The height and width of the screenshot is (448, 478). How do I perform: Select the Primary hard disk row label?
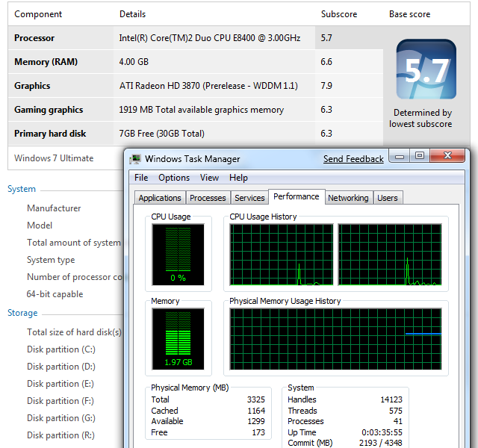point(50,134)
